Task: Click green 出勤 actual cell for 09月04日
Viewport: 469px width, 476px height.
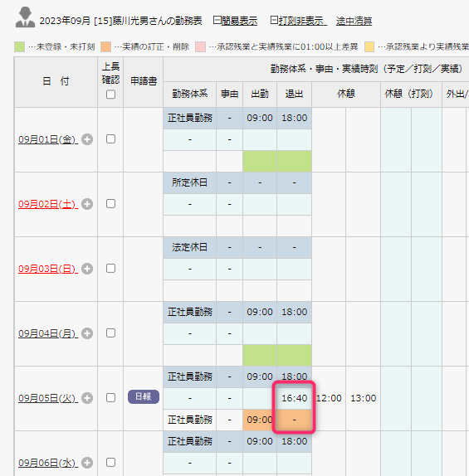Action: 260,355
